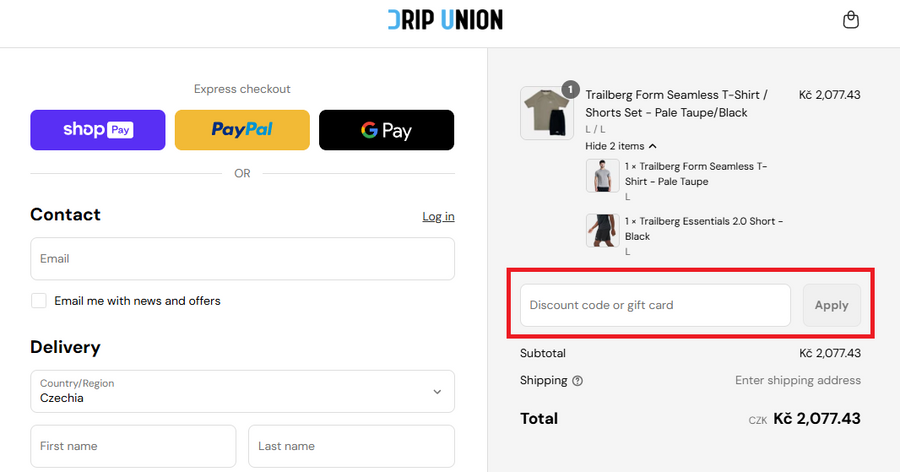The height and width of the screenshot is (472, 900).
Task: Pay with Shop Pay express button
Action: pos(98,130)
